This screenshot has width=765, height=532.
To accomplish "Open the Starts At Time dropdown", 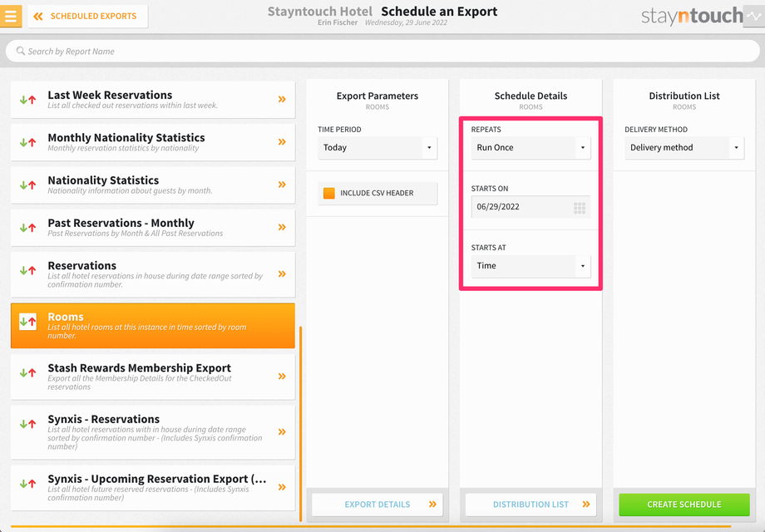I will (531, 266).
